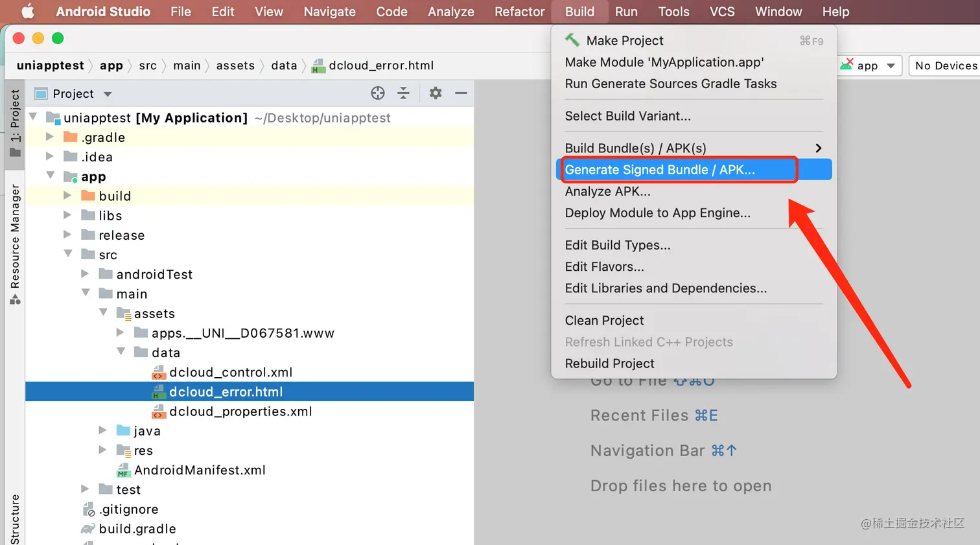Collapse the assets folder arrow

pos(103,312)
